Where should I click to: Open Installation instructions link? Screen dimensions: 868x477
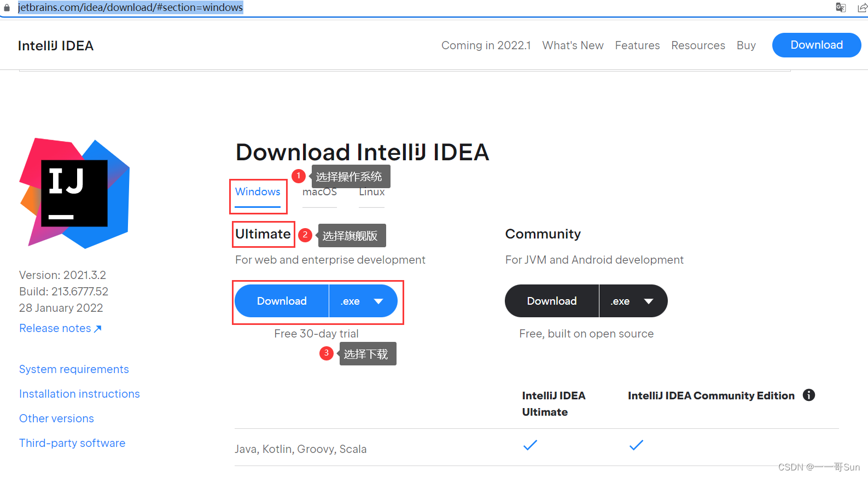point(79,394)
